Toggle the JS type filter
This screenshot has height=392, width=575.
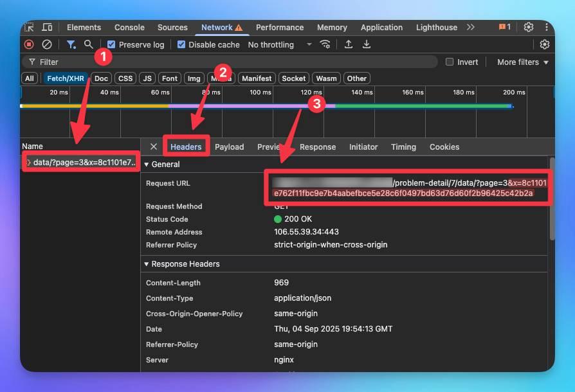tap(147, 78)
